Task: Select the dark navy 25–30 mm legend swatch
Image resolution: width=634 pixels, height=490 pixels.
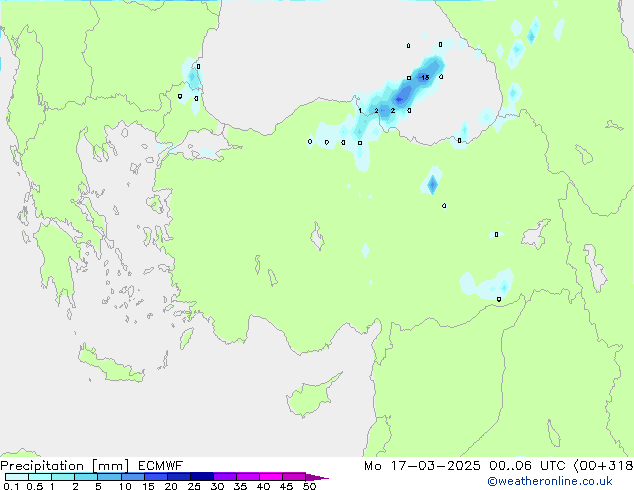Action: (x=202, y=477)
